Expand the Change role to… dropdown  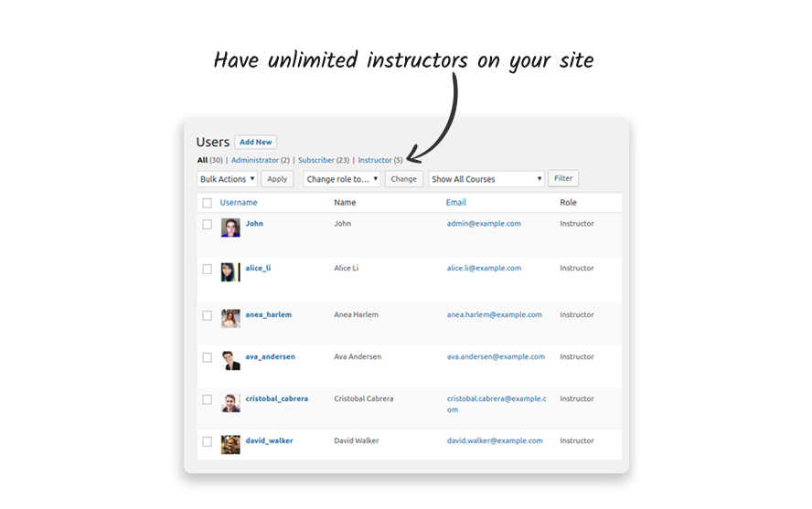coord(342,179)
